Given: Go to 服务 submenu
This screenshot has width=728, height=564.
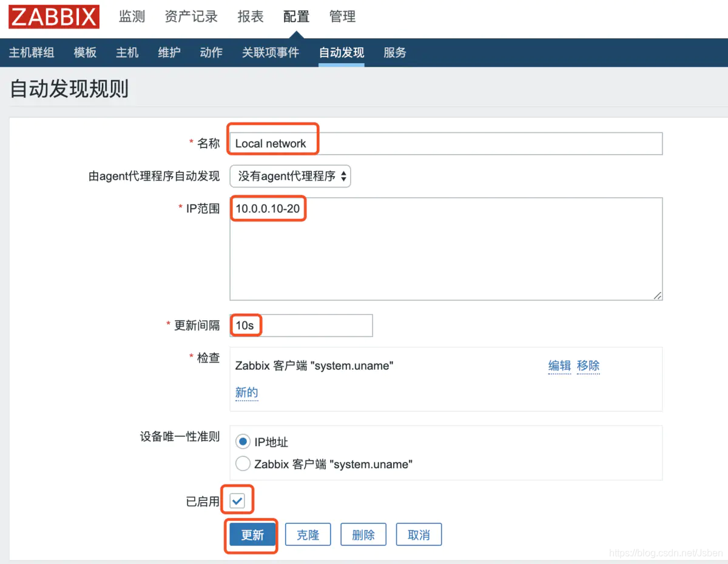Looking at the screenshot, I should (x=395, y=53).
